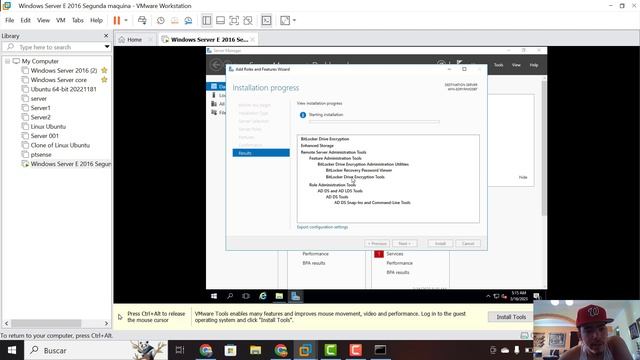Screen dimensions: 640x360
Task: Open File Explorer in guest taskbar
Action: [x=279, y=296]
